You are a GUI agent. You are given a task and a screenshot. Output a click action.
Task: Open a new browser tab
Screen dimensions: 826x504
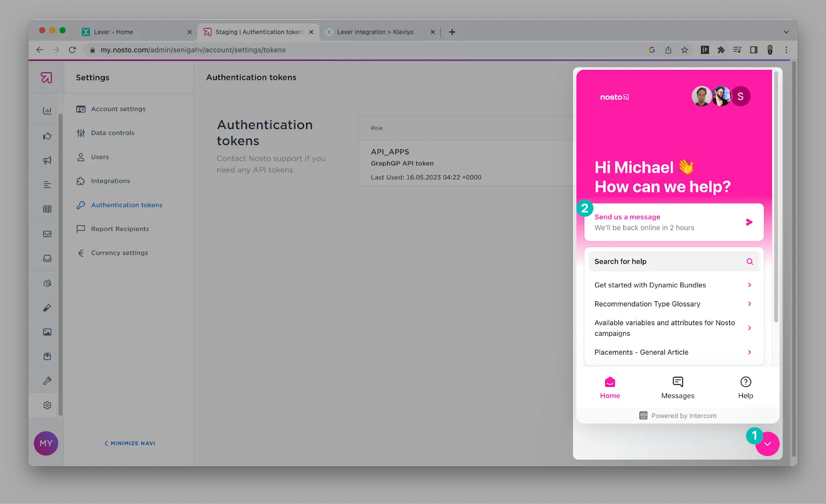[452, 32]
